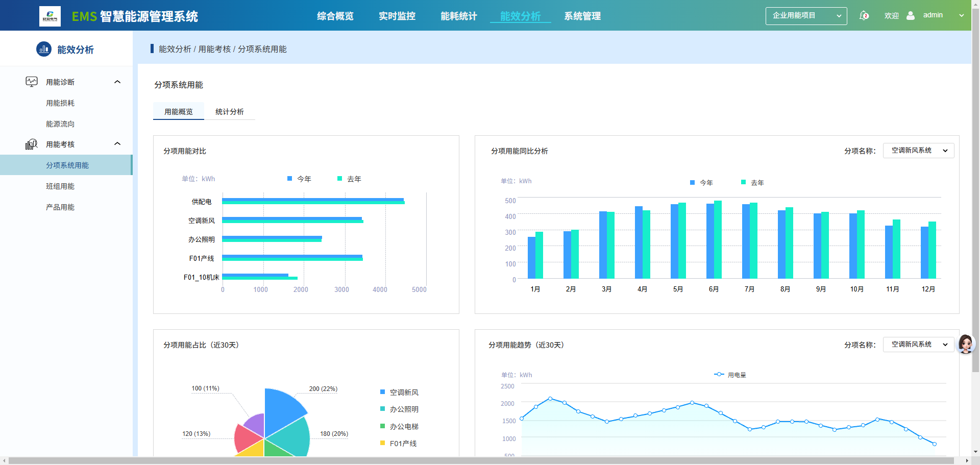Collapse the 用能诊断 menu group
This screenshot has width=980, height=465.
(x=117, y=82)
